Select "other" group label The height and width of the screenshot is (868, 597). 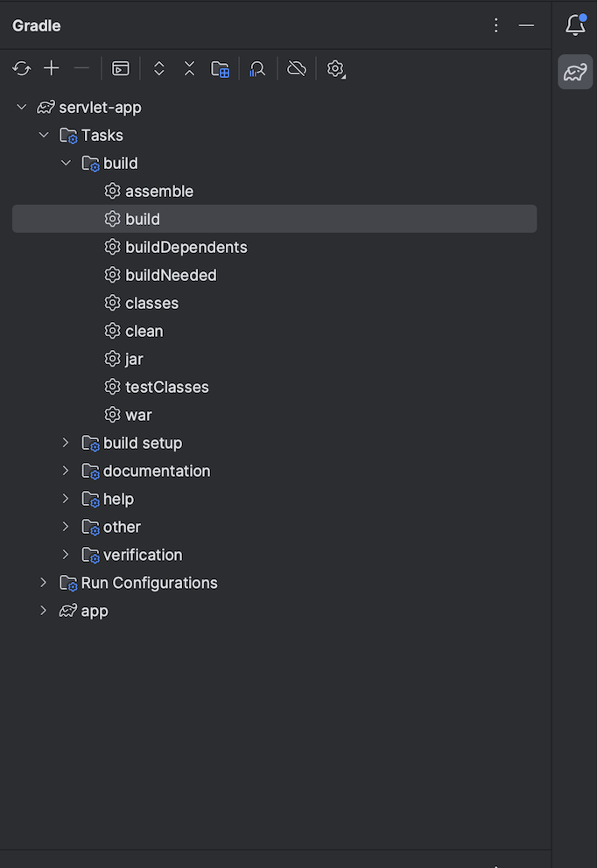122,527
